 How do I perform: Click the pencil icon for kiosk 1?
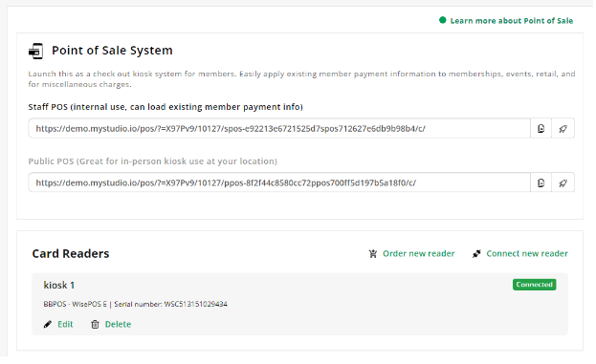pos(48,324)
